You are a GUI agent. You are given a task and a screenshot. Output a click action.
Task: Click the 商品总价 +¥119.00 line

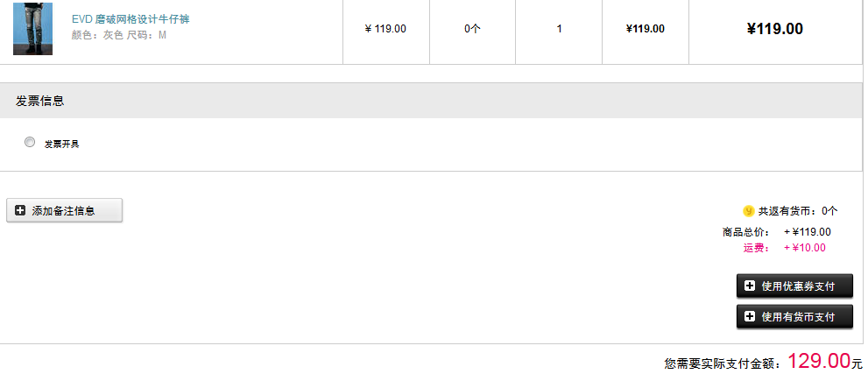pos(777,232)
